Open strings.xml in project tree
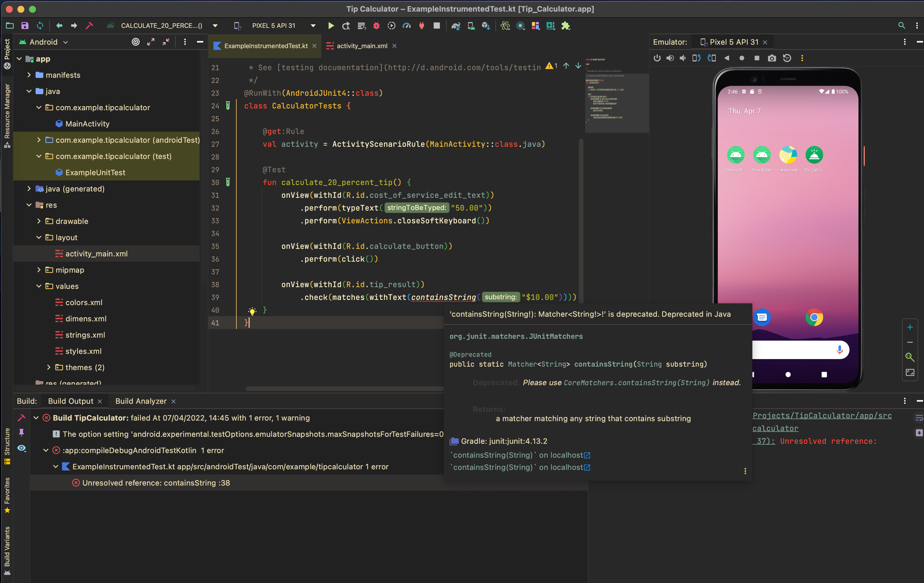Image resolution: width=924 pixels, height=583 pixels. [x=85, y=335]
